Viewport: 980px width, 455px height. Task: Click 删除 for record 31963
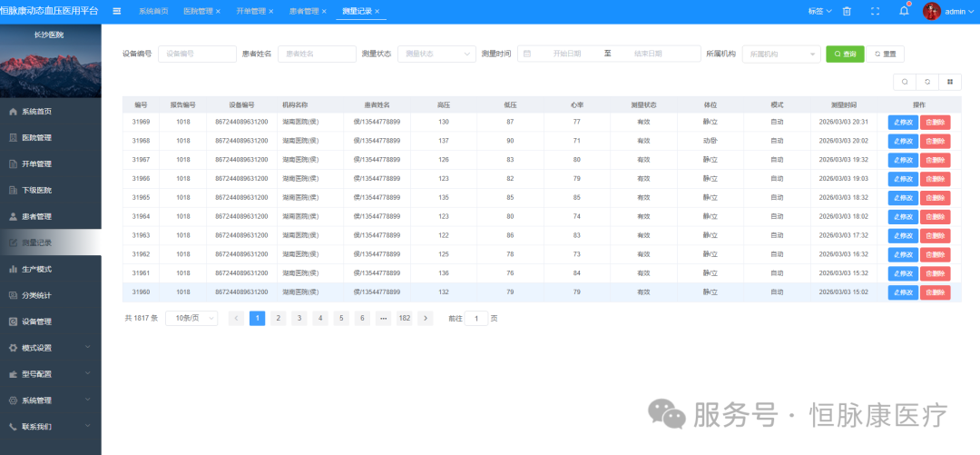tap(935, 235)
